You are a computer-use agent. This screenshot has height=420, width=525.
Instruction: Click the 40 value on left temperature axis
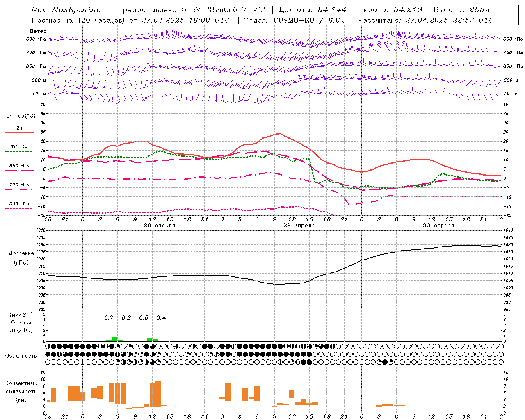click(43, 104)
